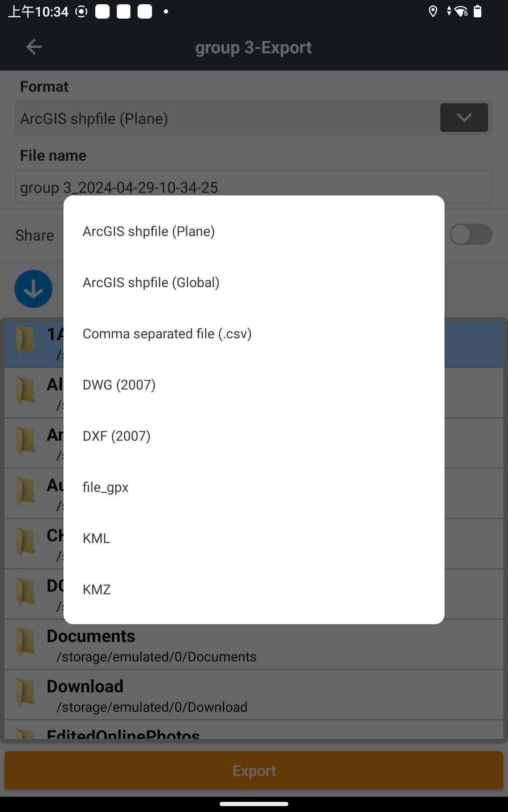
Task: Tap the battery icon in the status bar
Action: 478,11
